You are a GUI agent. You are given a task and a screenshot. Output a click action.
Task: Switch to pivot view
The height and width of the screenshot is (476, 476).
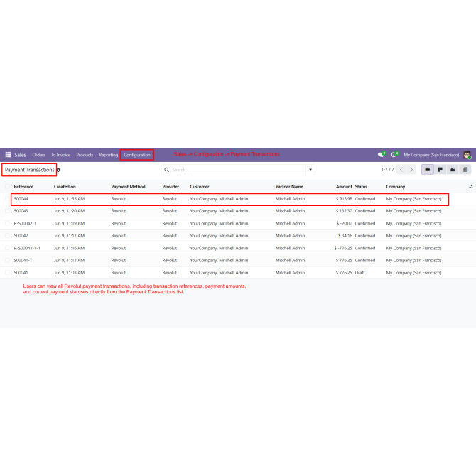point(465,170)
